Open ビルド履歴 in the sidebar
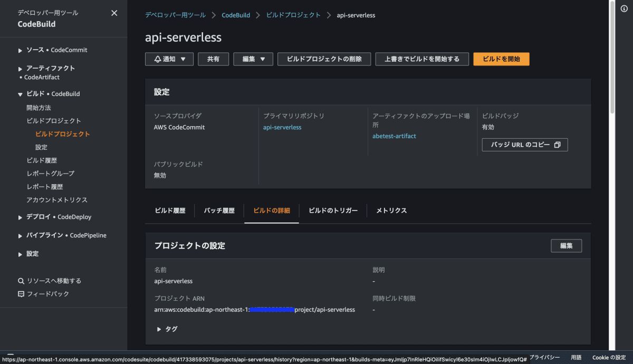Image resolution: width=633 pixels, height=364 pixels. pos(42,160)
